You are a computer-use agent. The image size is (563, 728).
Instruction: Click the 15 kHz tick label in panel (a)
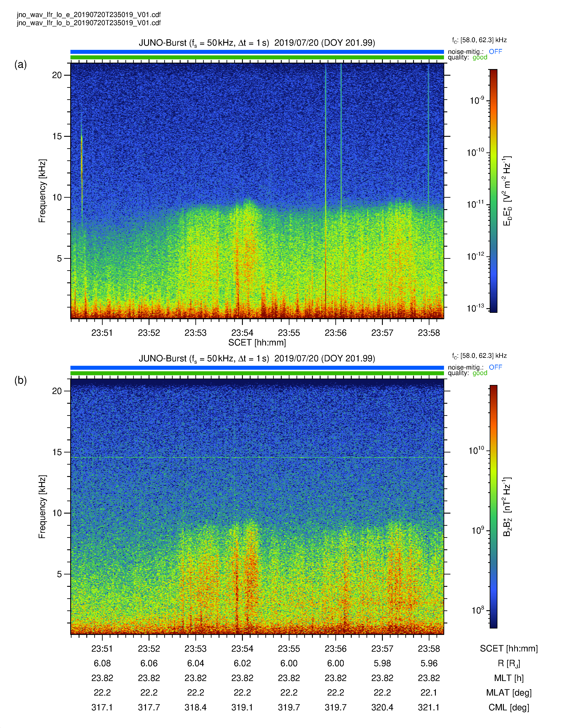(x=57, y=136)
